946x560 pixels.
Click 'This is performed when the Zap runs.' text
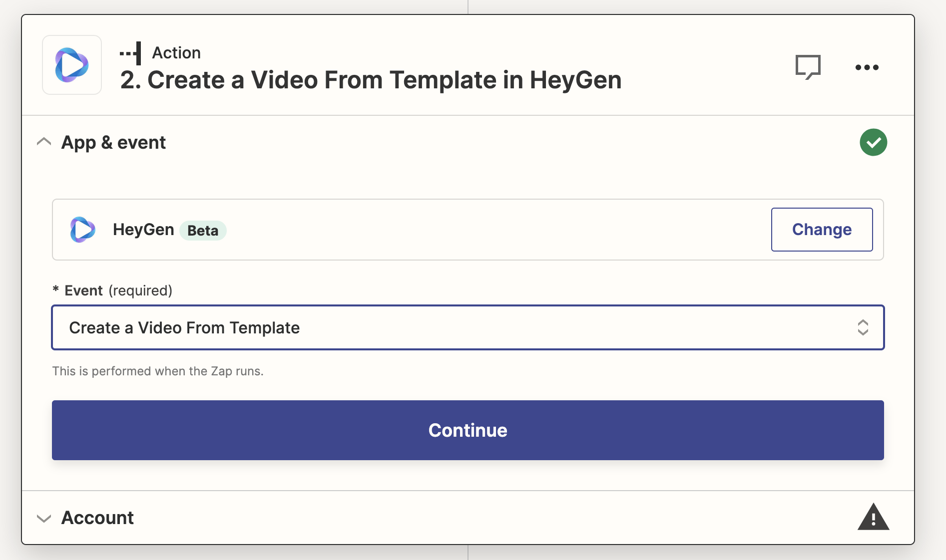pyautogui.click(x=158, y=371)
